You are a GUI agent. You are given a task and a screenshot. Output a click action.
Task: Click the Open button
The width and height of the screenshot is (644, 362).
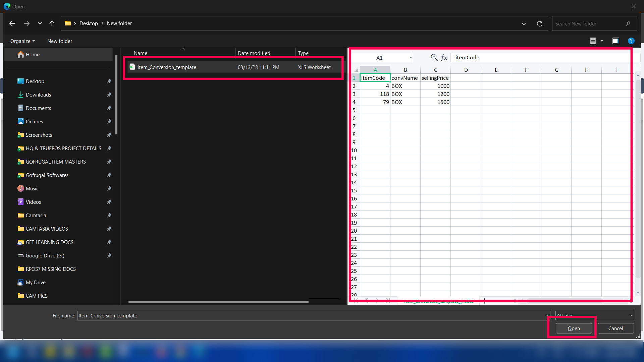tap(574, 328)
